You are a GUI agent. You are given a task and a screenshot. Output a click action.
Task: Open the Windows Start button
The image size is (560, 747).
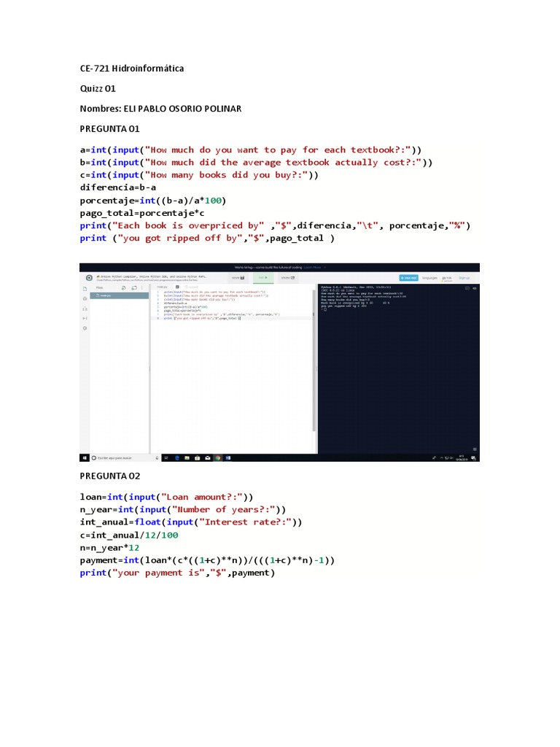tap(85, 458)
